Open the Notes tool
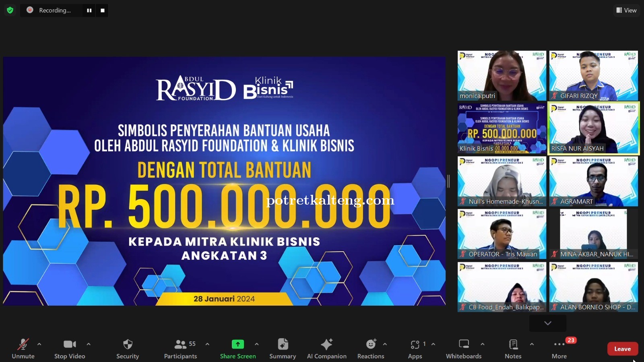 (x=513, y=349)
